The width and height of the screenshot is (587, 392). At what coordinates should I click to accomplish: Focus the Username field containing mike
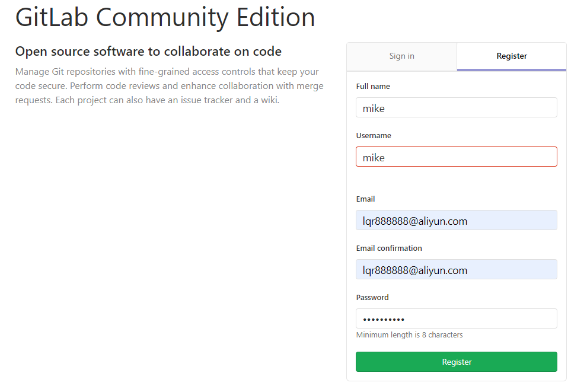(457, 157)
